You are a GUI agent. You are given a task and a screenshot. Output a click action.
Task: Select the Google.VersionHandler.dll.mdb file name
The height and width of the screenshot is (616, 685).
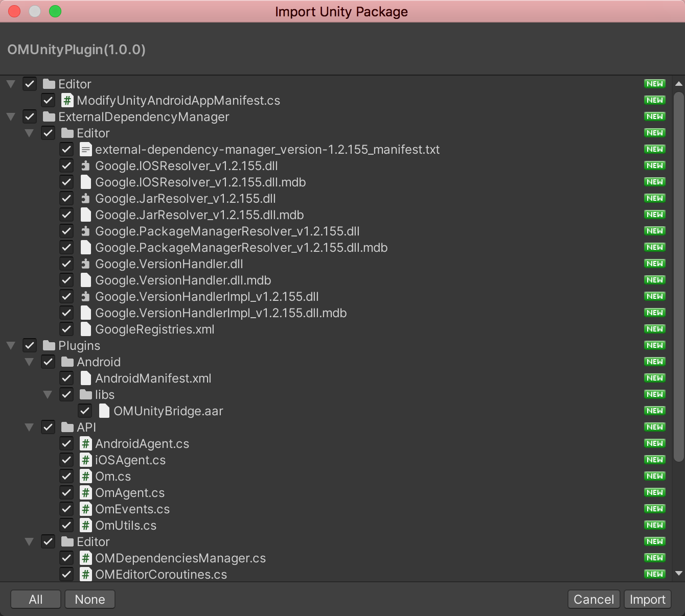(x=183, y=280)
